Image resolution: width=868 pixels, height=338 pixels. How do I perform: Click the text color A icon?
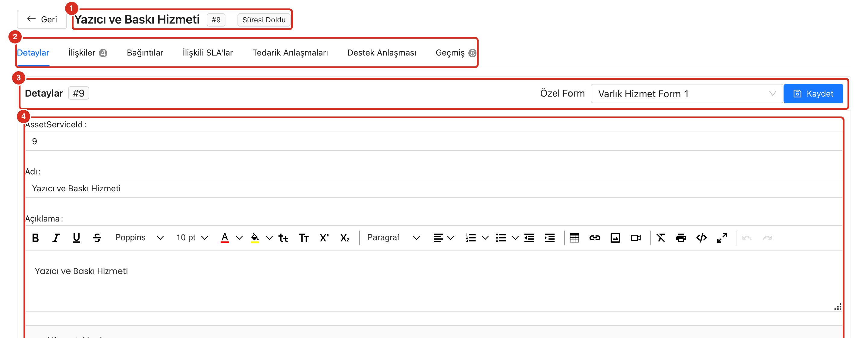pyautogui.click(x=225, y=238)
